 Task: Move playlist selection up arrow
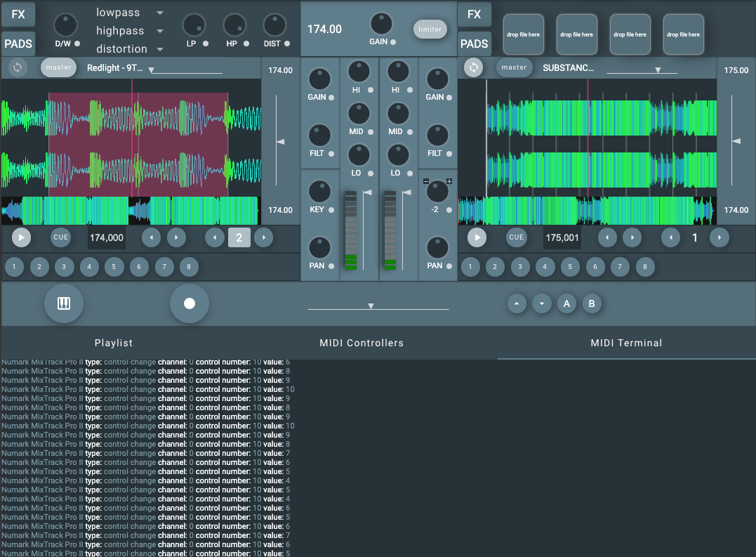pyautogui.click(x=517, y=304)
